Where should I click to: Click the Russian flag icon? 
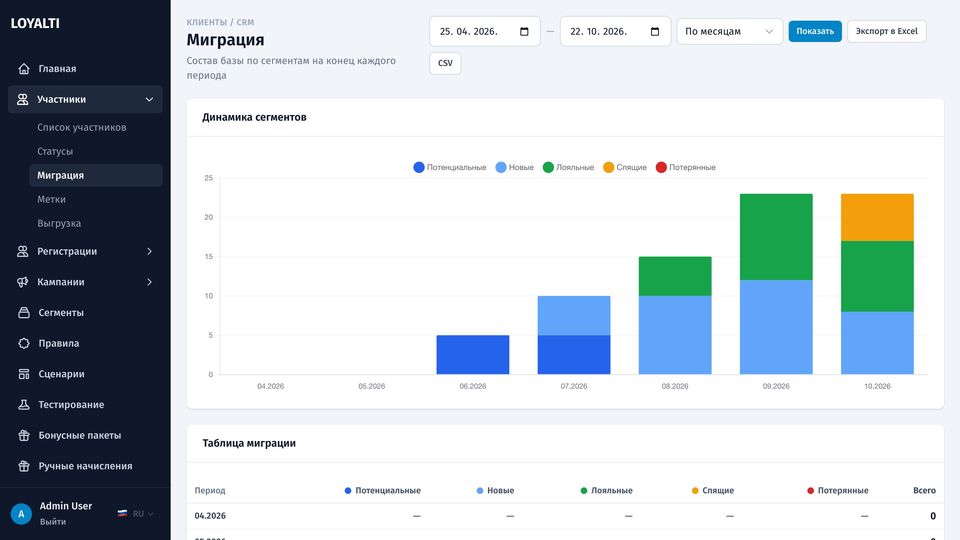[x=122, y=514]
